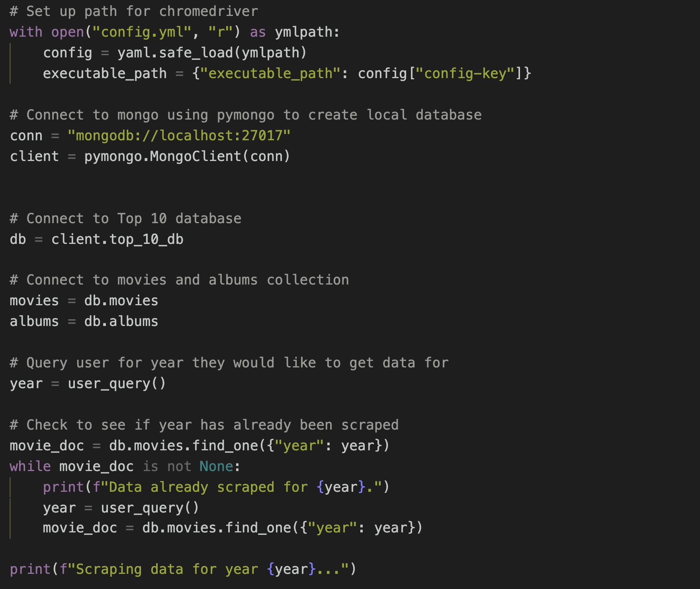Click the comment '# Set up path for chromedriver'

pyautogui.click(x=134, y=11)
